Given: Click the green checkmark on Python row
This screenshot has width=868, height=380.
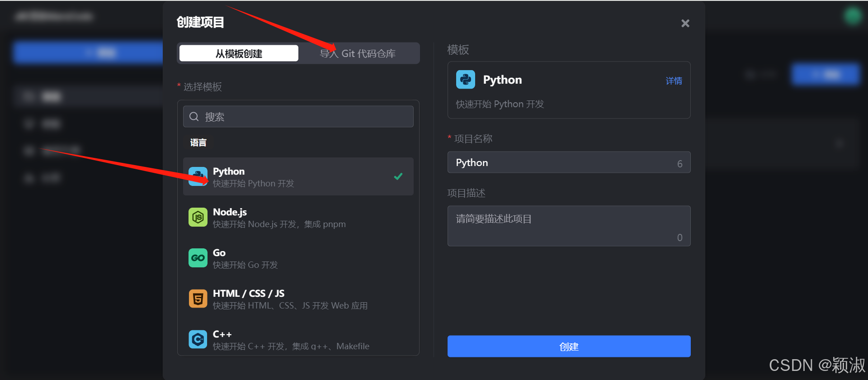Looking at the screenshot, I should (398, 176).
